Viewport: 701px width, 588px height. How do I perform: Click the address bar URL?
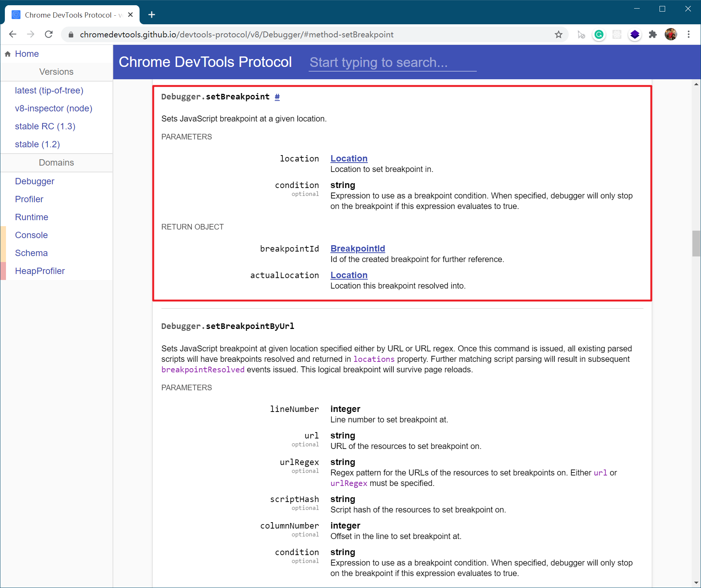(x=237, y=35)
